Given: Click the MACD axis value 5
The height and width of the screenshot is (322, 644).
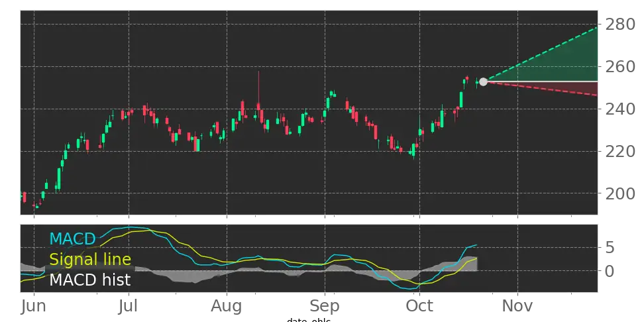Looking at the screenshot, I should [610, 248].
